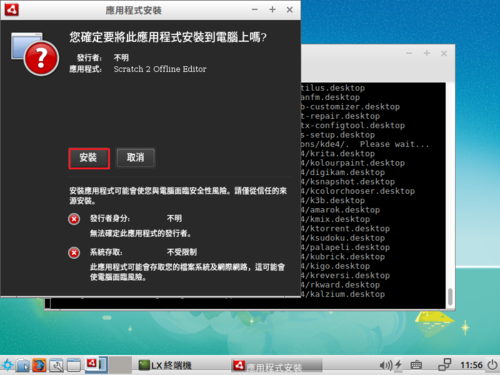Viewport: 500px width, 375px height.
Task: Click the 11:56 clock in taskbar
Action: pyautogui.click(x=471, y=365)
